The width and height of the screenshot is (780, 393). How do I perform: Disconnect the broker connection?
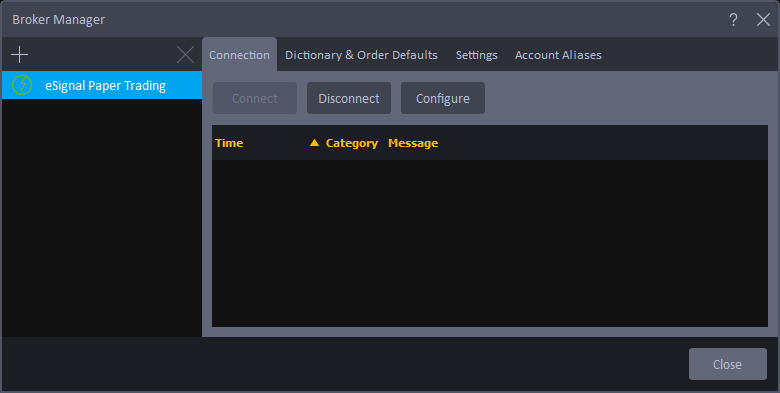pos(349,98)
